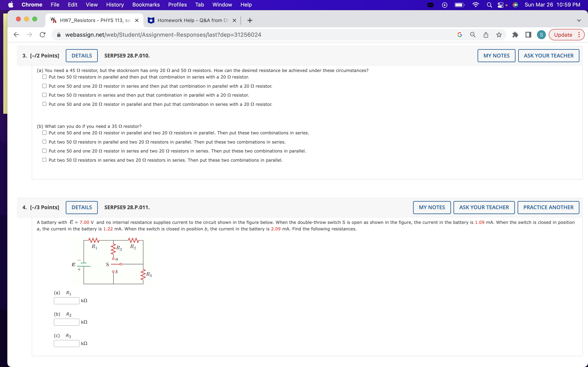
Task: Click PRACTICE ANOTHER for question 4
Action: click(548, 207)
